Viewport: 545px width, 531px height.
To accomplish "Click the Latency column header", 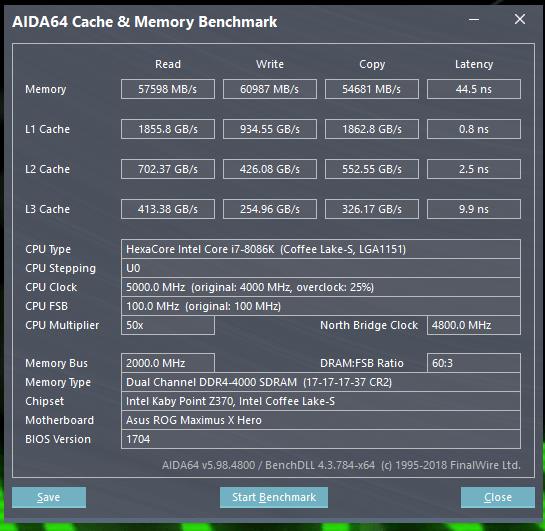I will pos(474,65).
